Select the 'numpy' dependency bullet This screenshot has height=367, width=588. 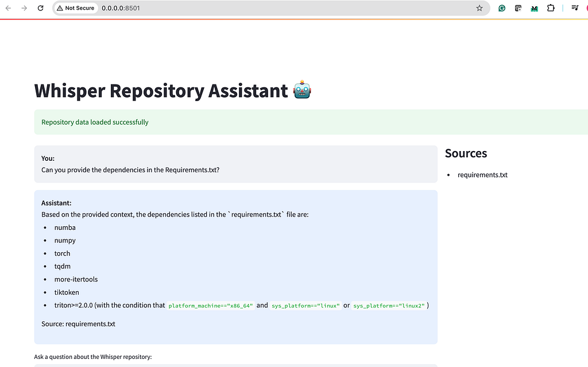[x=65, y=240]
